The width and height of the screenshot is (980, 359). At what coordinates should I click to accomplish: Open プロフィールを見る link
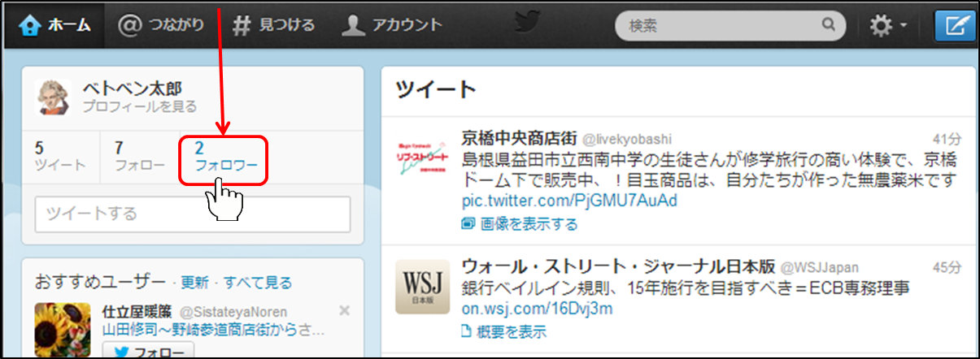(139, 107)
